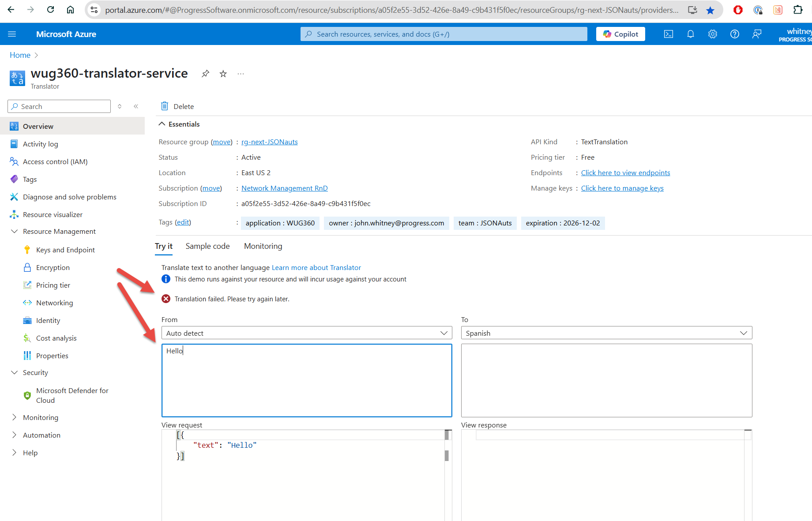The height and width of the screenshot is (521, 812).
Task: Click the red Opera-style extension icon
Action: pyautogui.click(x=738, y=10)
